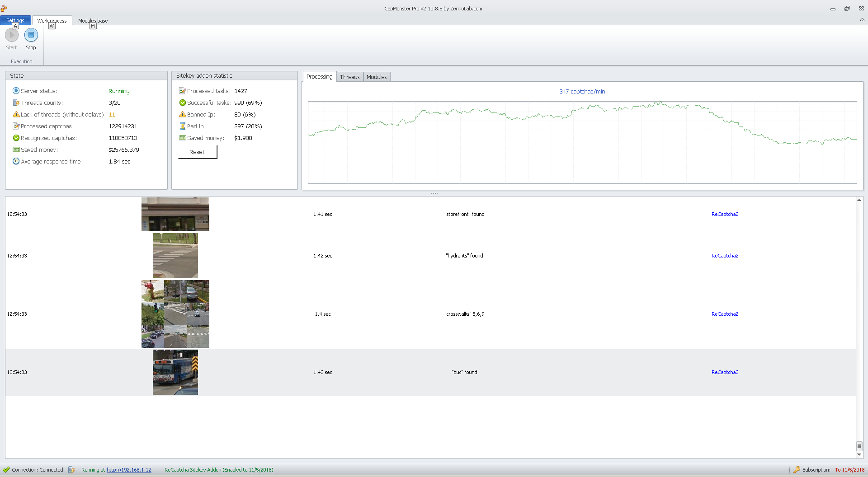Collapse the ribbon with the chevron arrow

click(x=862, y=20)
